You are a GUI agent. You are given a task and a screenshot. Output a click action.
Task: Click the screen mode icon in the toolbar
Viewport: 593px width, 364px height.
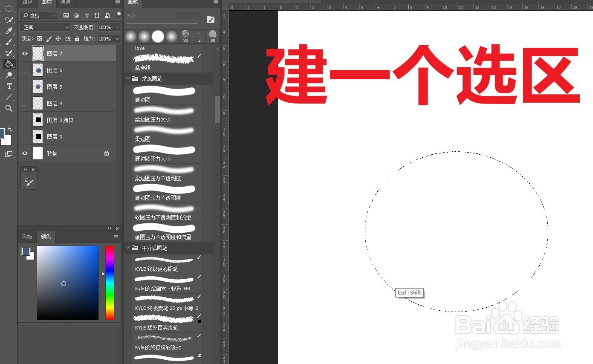coord(9,154)
